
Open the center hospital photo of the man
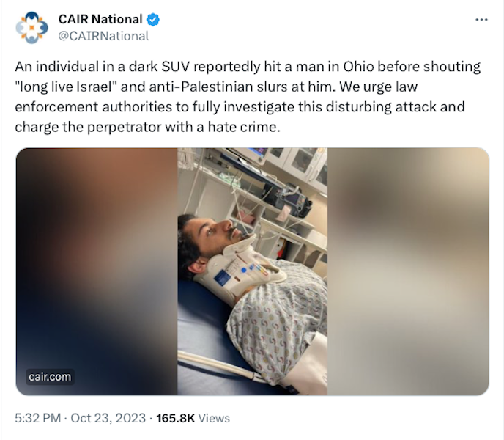(252, 271)
